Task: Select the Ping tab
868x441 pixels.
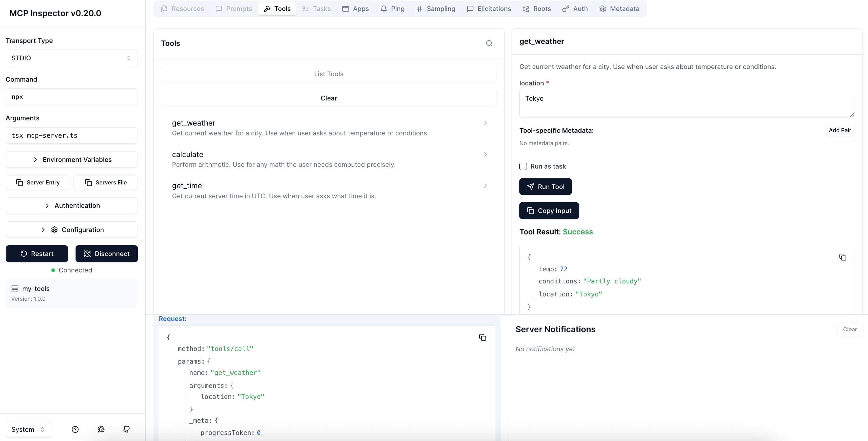Action: [x=392, y=9]
